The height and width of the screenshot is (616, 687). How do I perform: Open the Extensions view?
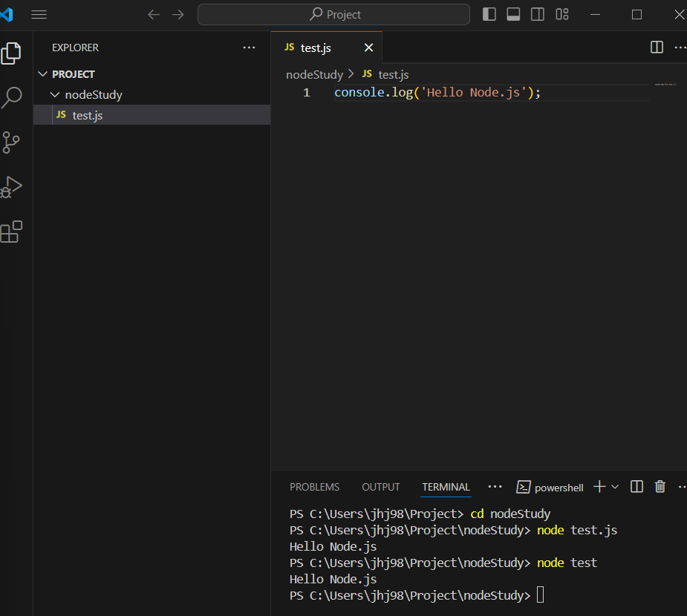click(12, 232)
